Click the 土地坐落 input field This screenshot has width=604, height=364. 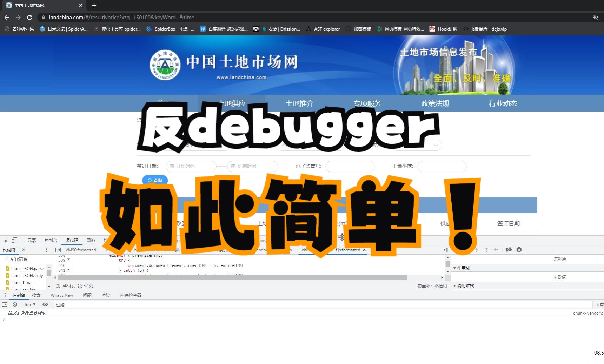click(442, 166)
